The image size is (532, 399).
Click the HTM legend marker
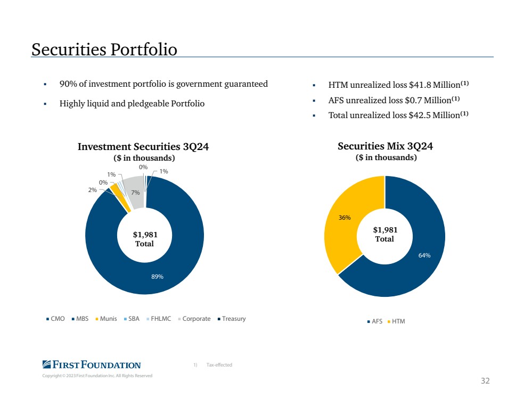pos(388,321)
